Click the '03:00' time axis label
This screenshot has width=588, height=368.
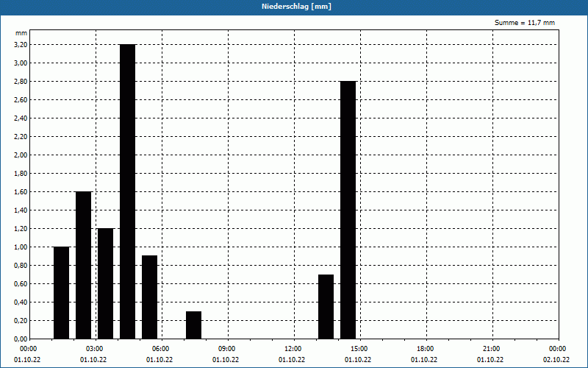[95, 349]
